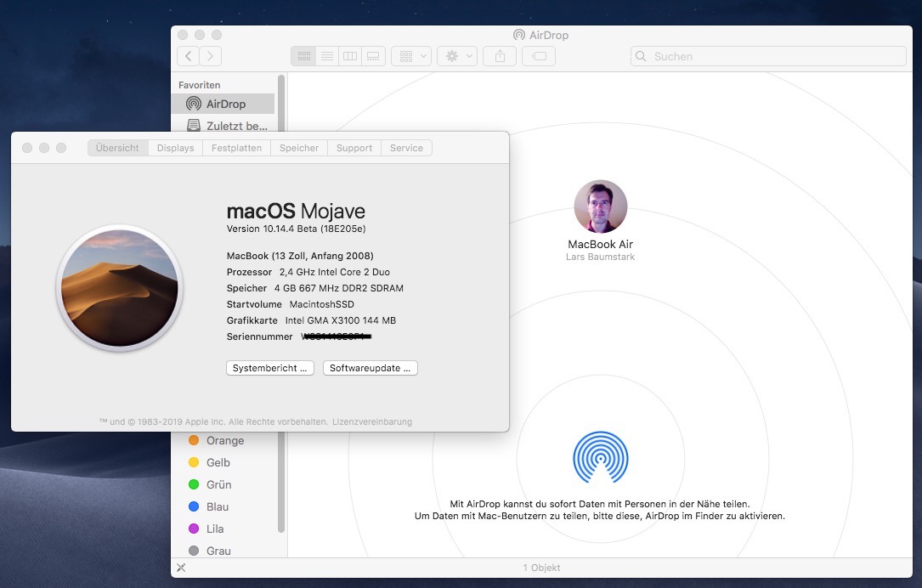Image resolution: width=922 pixels, height=588 pixels.
Task: Select AirDrop in Finder sidebar
Action: pyautogui.click(x=223, y=104)
